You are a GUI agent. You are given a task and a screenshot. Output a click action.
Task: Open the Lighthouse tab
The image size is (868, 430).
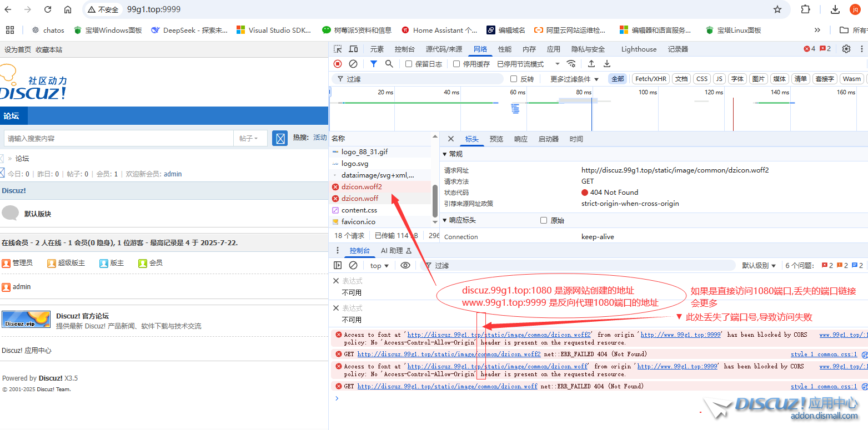click(x=639, y=49)
